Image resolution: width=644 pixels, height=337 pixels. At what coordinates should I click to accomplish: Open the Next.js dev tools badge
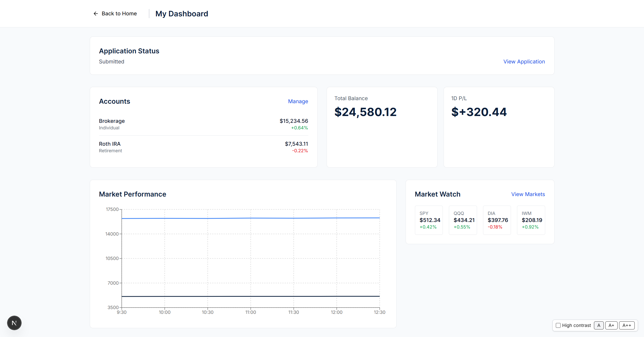14,323
